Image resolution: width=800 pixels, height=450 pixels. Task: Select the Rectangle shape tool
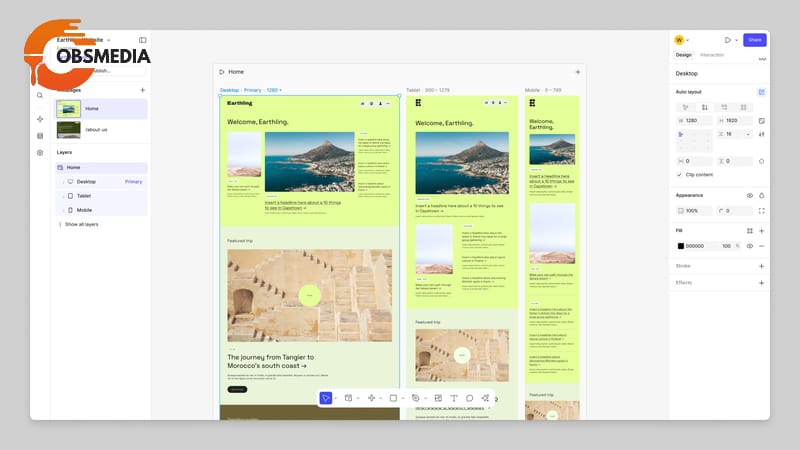pyautogui.click(x=393, y=398)
